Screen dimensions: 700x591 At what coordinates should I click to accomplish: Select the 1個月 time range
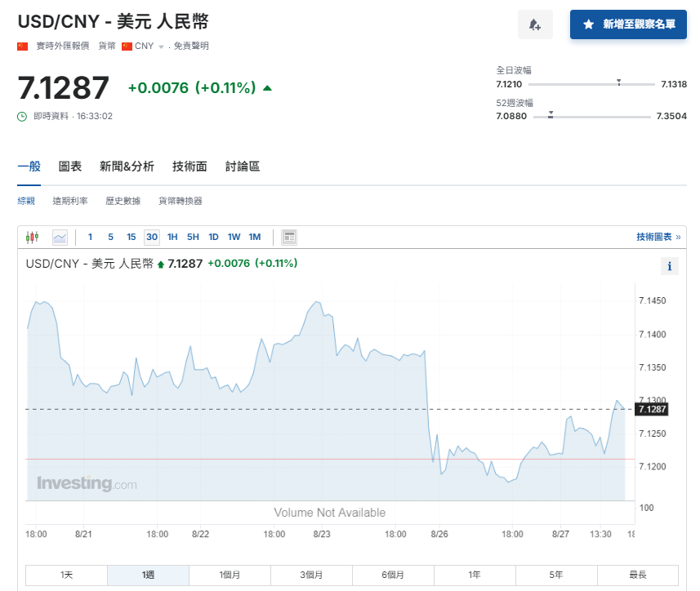point(230,575)
